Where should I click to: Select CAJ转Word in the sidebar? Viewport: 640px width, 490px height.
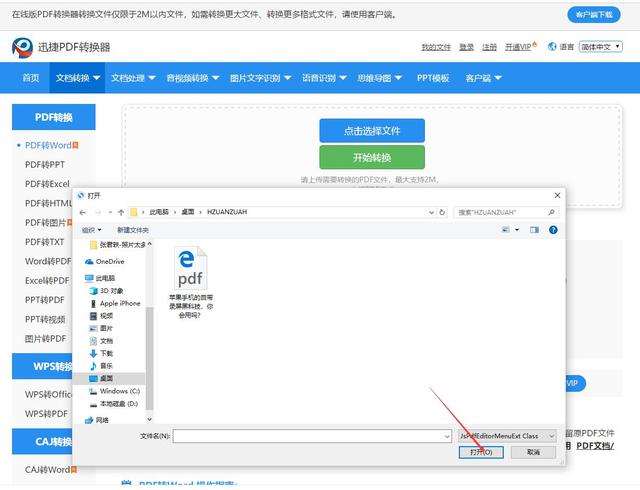[48, 470]
